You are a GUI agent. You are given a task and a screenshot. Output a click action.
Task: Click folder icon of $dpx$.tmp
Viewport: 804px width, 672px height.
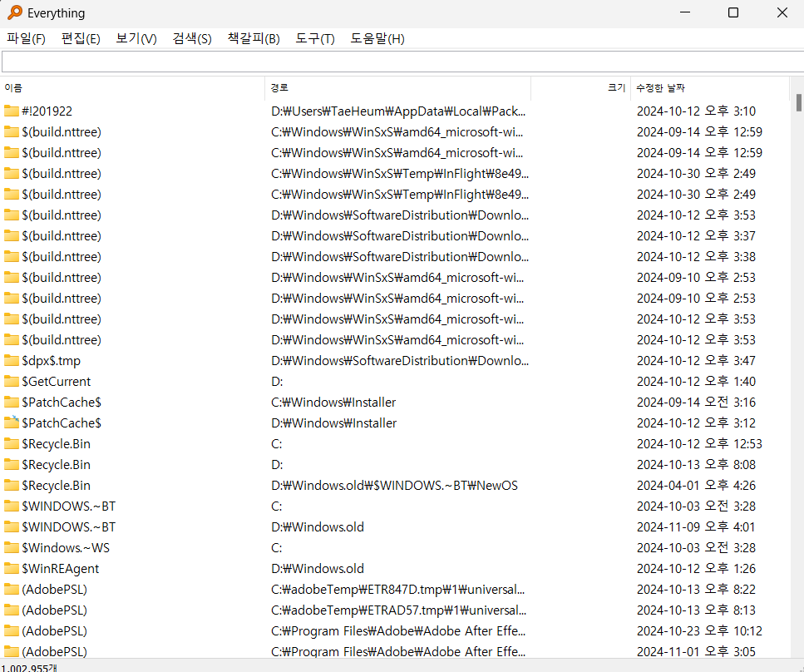point(12,361)
